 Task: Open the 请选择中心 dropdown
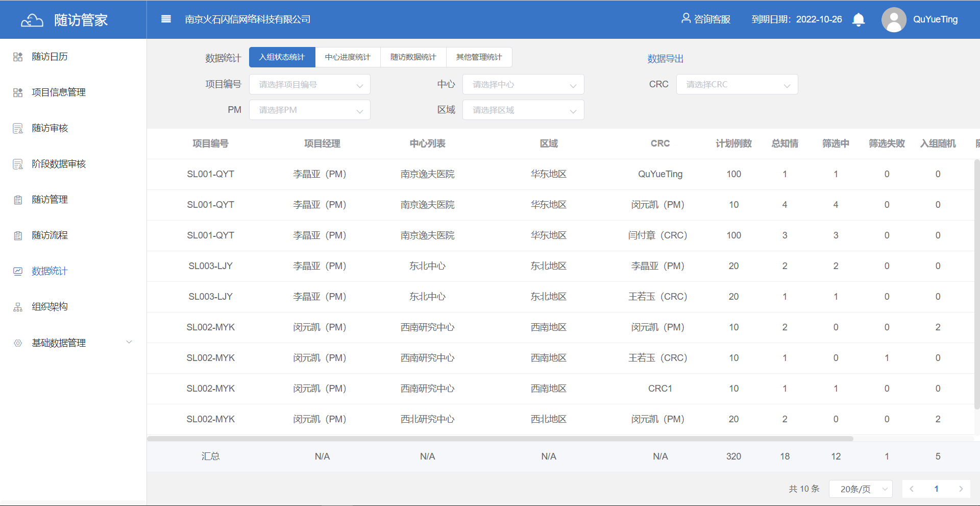[x=523, y=85]
